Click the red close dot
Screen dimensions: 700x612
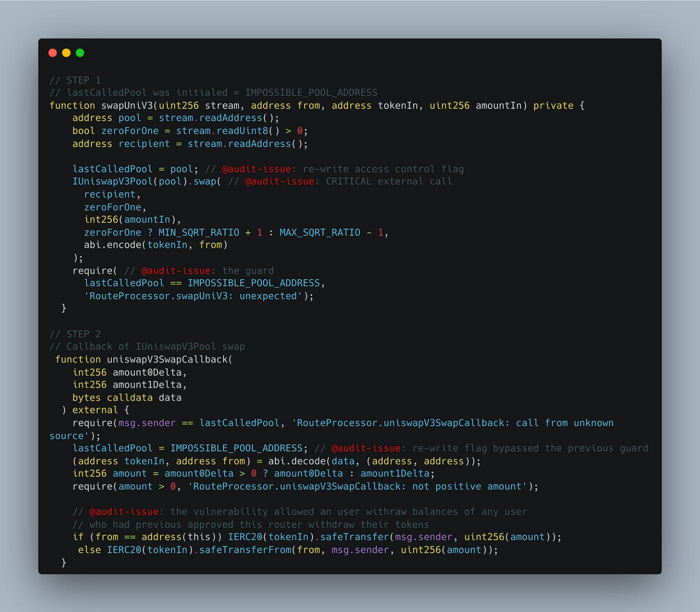click(52, 53)
